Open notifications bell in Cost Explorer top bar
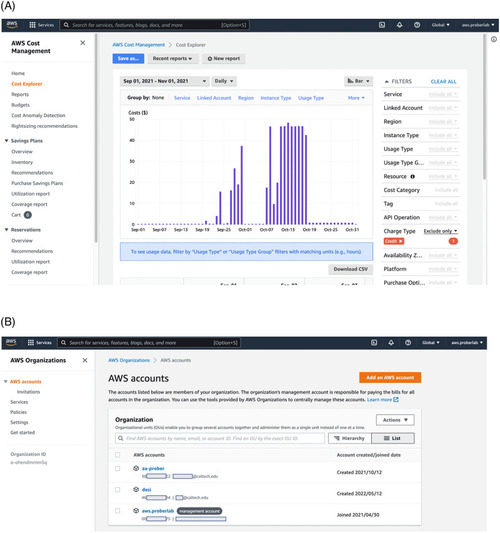 coord(399,25)
